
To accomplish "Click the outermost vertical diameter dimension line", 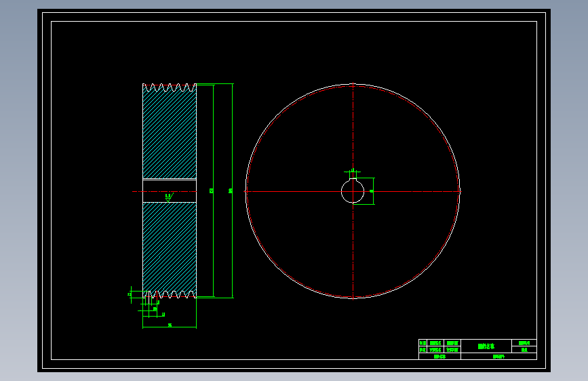I will (x=232, y=191).
